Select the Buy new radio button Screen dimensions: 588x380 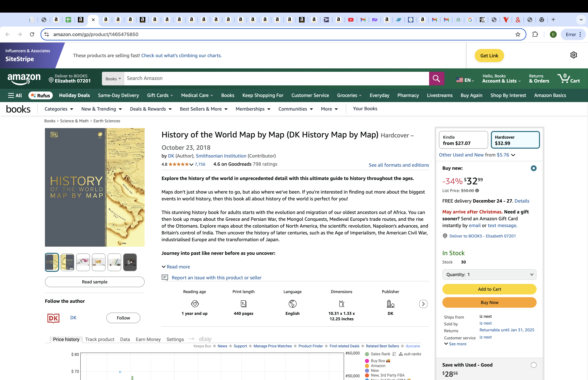pyautogui.click(x=533, y=168)
